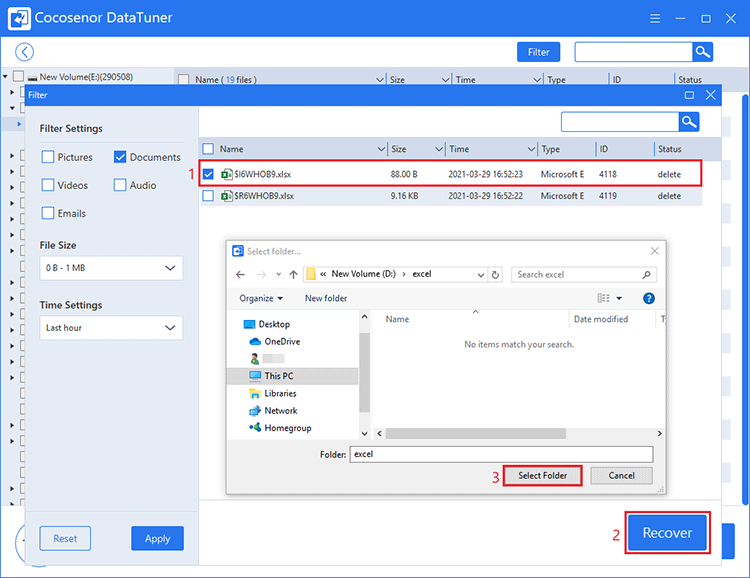Click the Filter button in main toolbar
750x578 pixels.
[x=538, y=52]
